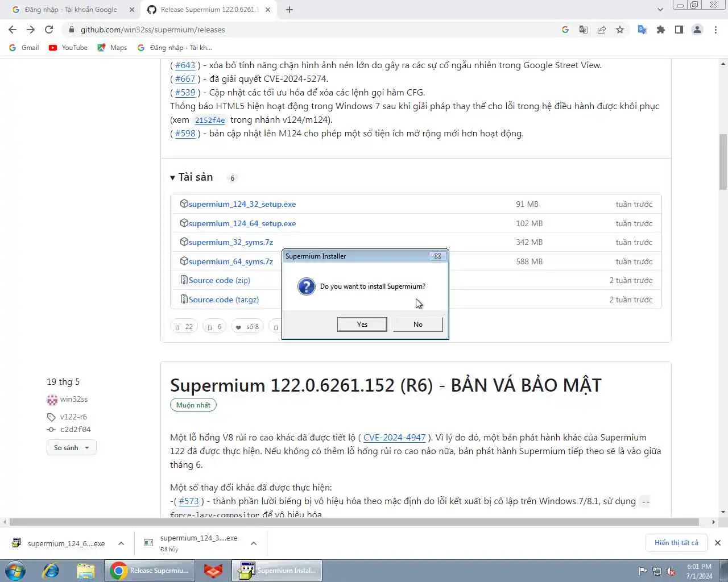Open the tab search dropdown arrow
Screen dimensions: 728x582
coord(660,10)
